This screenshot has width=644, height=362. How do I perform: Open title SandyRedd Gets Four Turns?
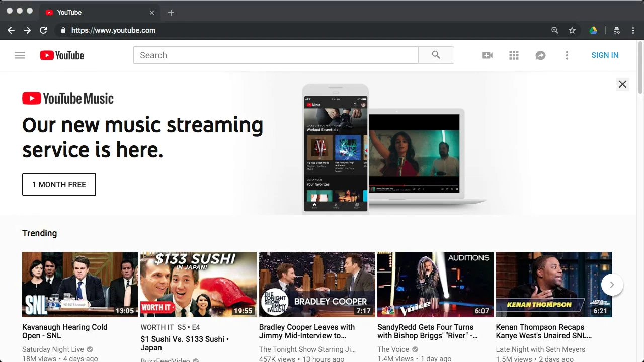click(x=428, y=331)
